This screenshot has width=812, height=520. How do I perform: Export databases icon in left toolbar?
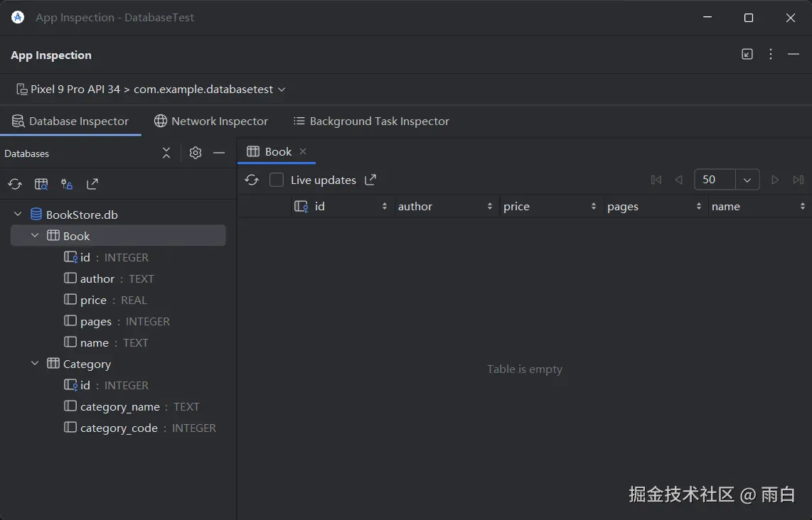[x=92, y=184]
